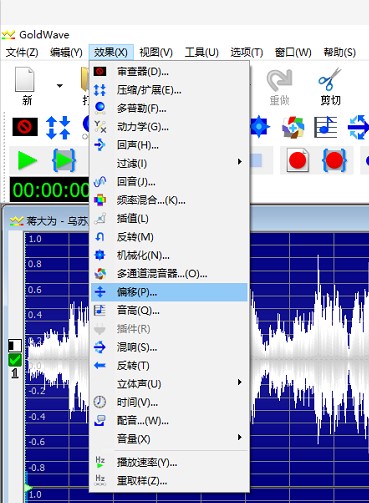The width and height of the screenshot is (369, 503).
Task: Click the 重做 redo toolbar icon
Action: tap(280, 87)
